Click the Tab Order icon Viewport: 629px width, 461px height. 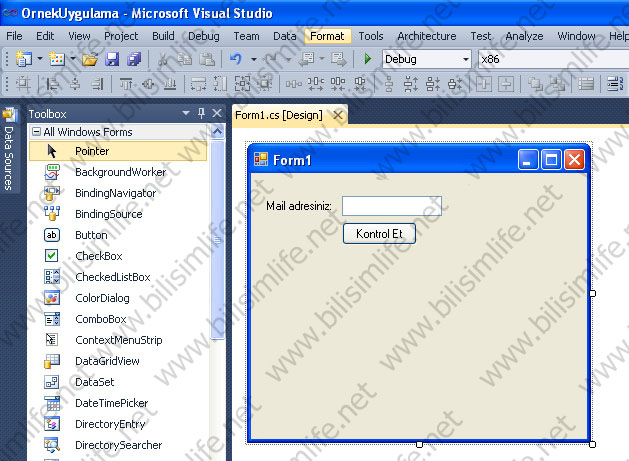point(615,84)
